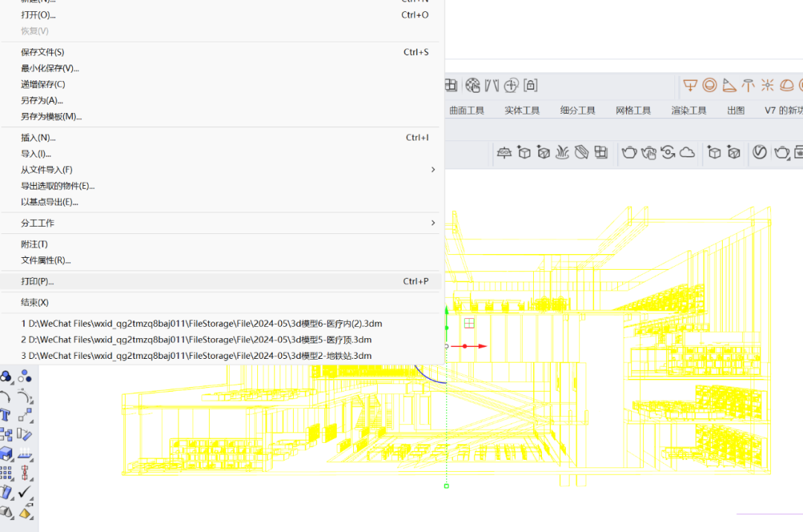Select the rectangular Array grid icon

click(6, 473)
